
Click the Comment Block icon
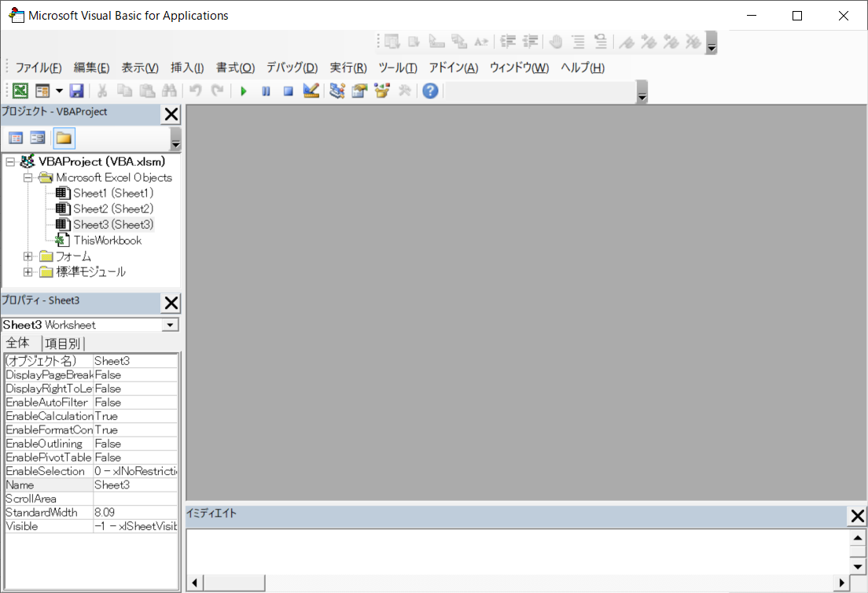click(x=579, y=42)
